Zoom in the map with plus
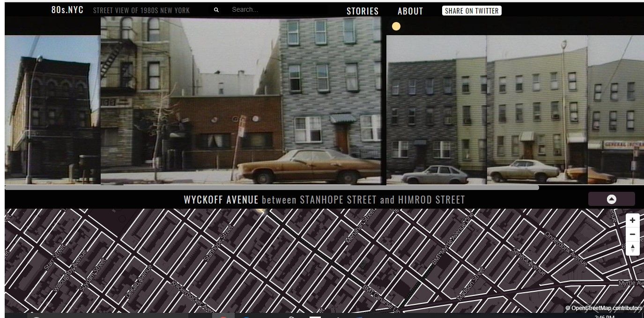Image resolution: width=644 pixels, height=318 pixels. point(632,220)
